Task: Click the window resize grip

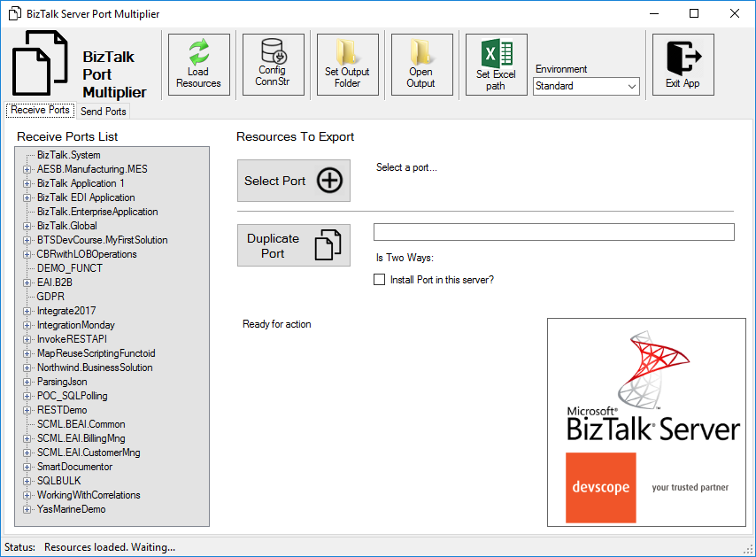Action: [x=748, y=549]
